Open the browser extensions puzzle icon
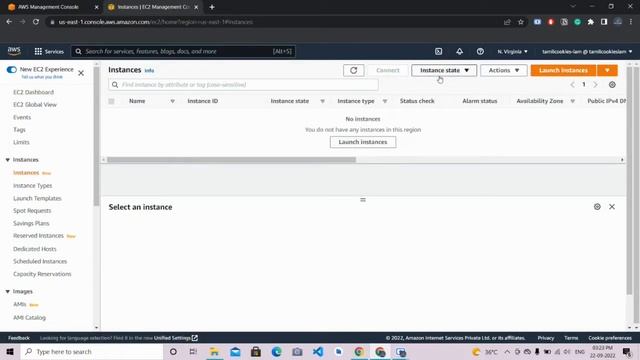640x360 pixels. tap(591, 22)
